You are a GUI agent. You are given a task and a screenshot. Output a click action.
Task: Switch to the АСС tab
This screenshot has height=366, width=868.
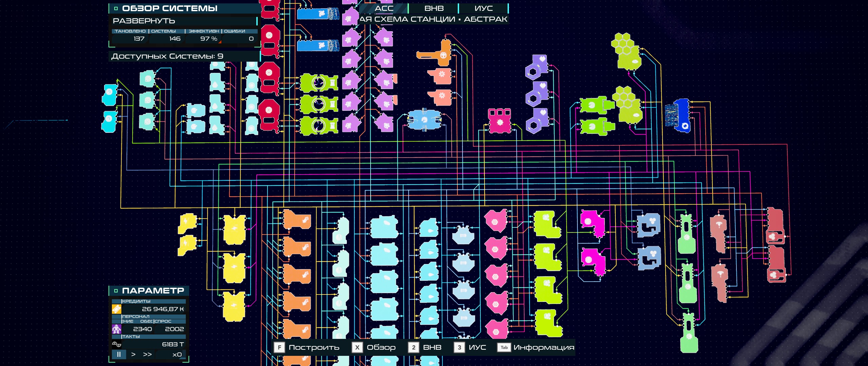pos(384,8)
